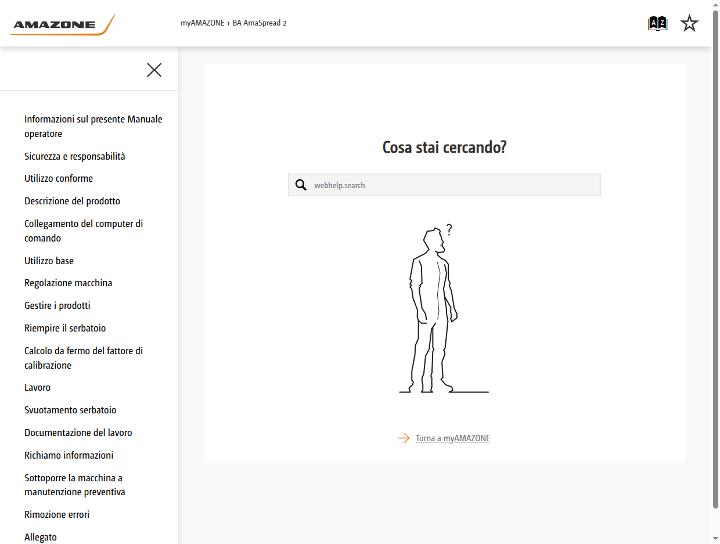
Task: Click the star favorites icon
Action: coord(689,23)
